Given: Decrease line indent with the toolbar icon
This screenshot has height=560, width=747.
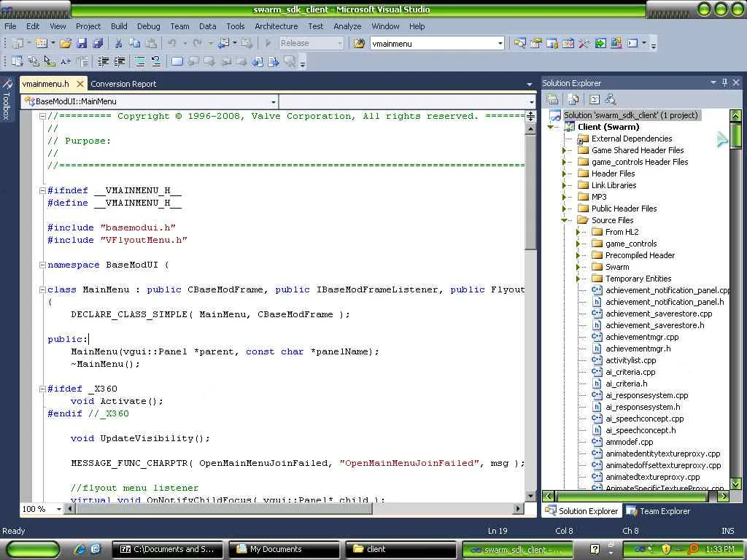Looking at the screenshot, I should pyautogui.click(x=103, y=61).
